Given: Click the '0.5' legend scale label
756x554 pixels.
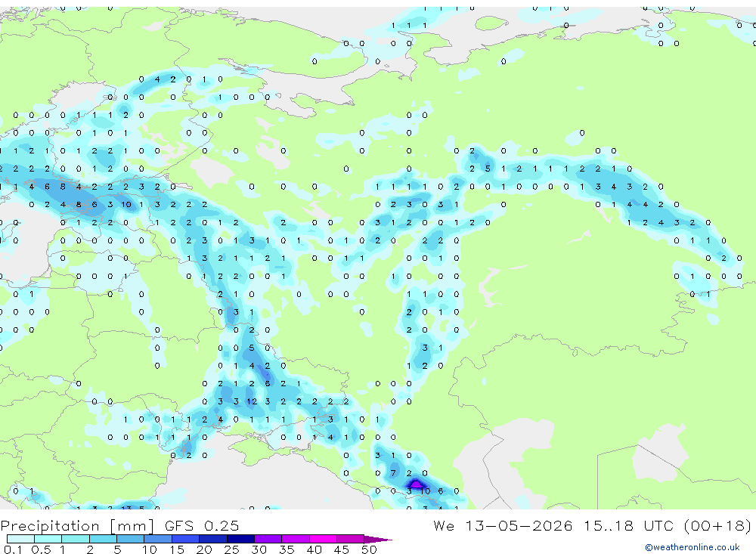Looking at the screenshot, I should [x=41, y=549].
